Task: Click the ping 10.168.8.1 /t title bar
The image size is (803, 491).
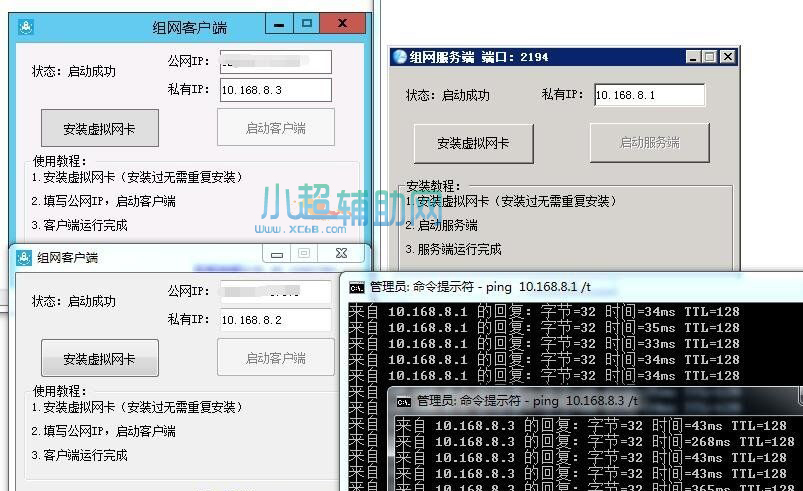Action: (574, 287)
